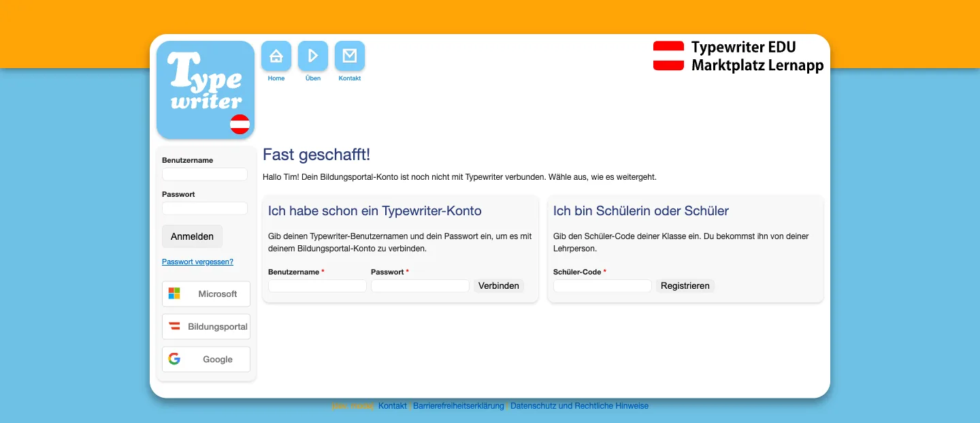Click heading Ich habe schon ein Typewriter-Konto
980x423 pixels.
(375, 211)
